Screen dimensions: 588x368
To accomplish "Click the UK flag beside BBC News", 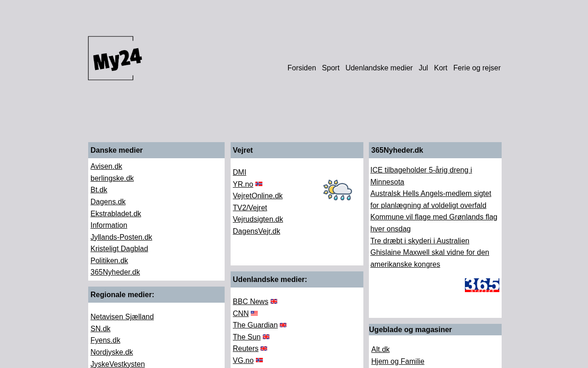I will [x=274, y=301].
